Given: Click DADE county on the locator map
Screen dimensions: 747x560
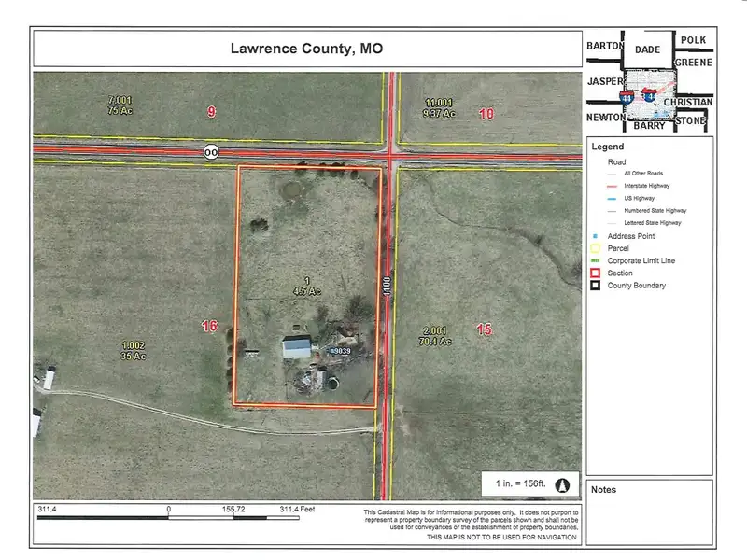Looking at the screenshot, I should coord(647,49).
